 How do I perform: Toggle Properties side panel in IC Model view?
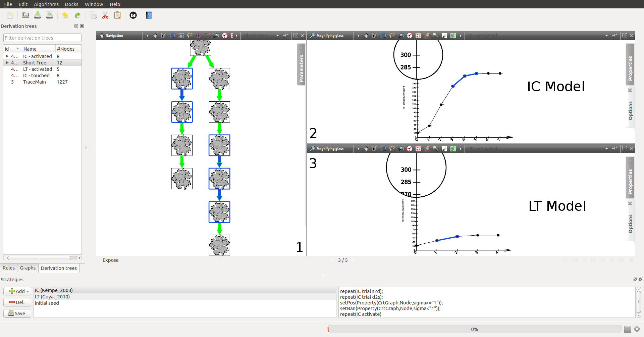630,67
